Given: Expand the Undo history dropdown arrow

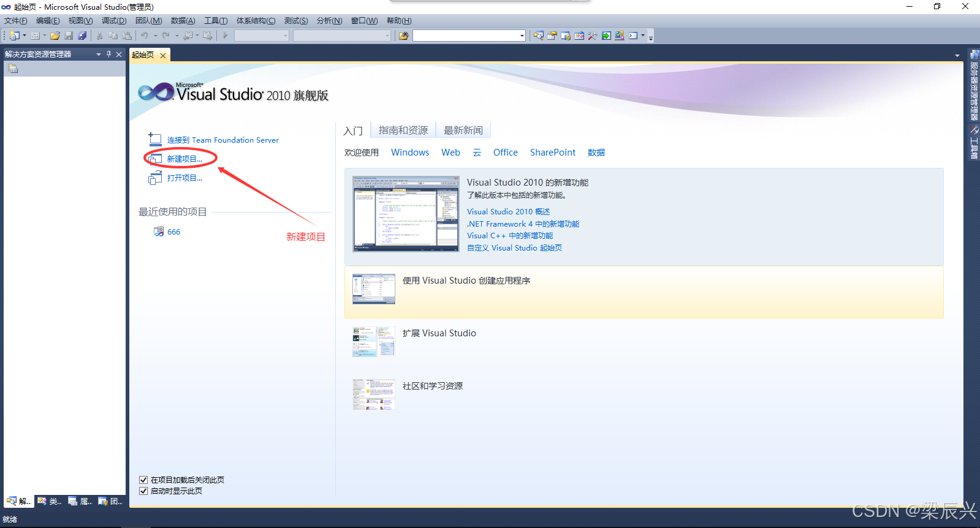Looking at the screenshot, I should click(x=155, y=36).
